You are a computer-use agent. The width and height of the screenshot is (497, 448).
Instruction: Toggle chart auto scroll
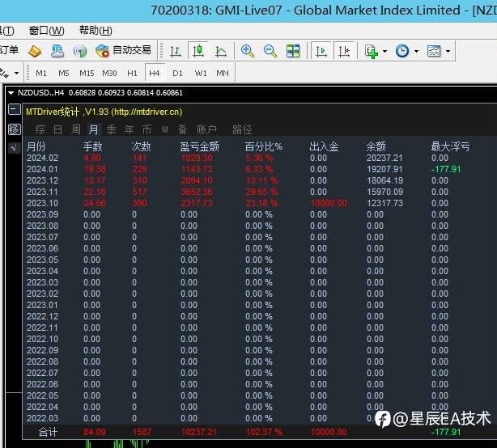(321, 51)
